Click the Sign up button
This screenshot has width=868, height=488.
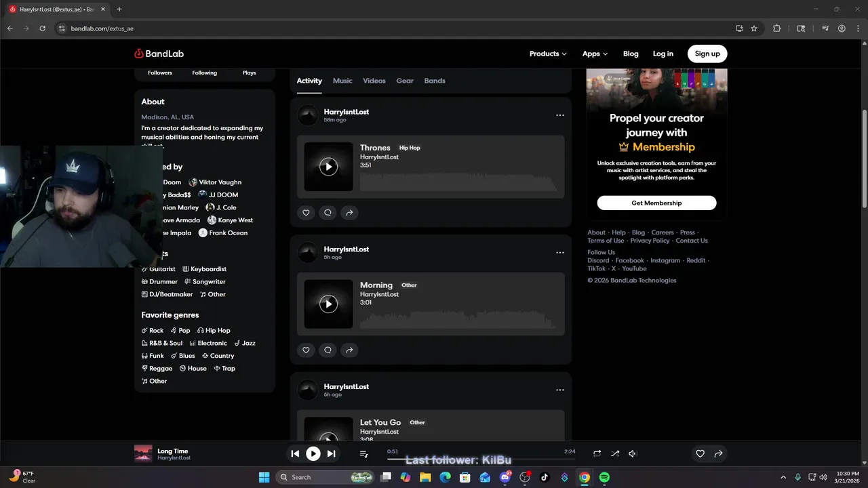[707, 54]
